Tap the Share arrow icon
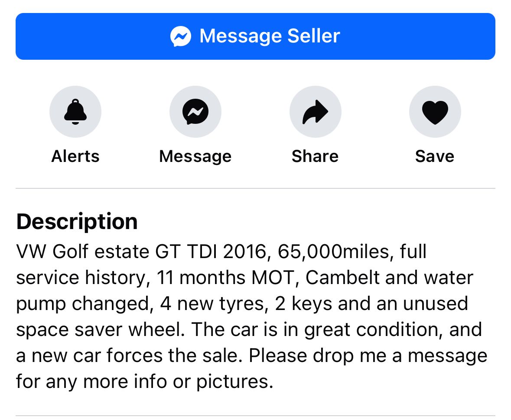This screenshot has width=511, height=420. (315, 112)
